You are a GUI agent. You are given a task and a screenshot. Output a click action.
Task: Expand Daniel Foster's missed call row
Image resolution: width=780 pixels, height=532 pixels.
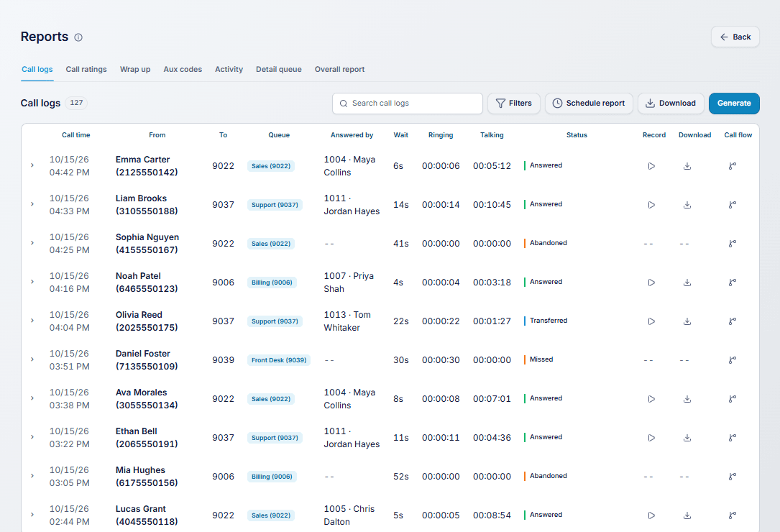pos(32,359)
